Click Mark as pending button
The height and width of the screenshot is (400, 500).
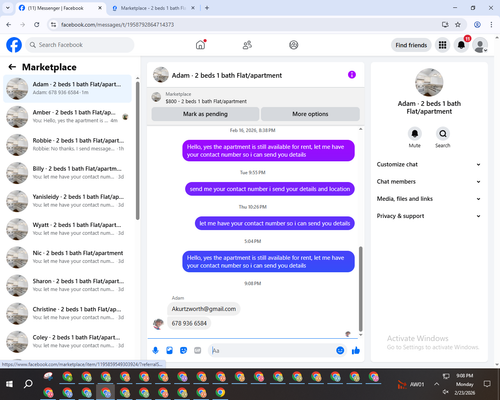click(205, 114)
